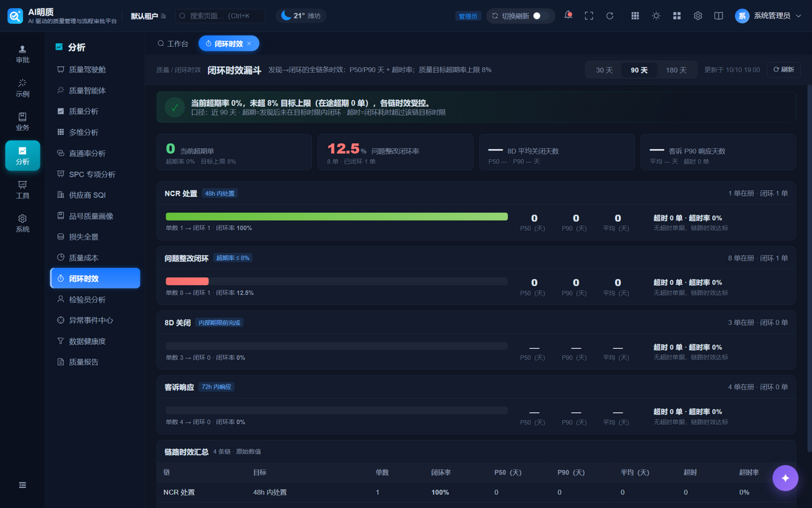812x508 pixels.
Task: Open the notifications bell
Action: [568, 15]
